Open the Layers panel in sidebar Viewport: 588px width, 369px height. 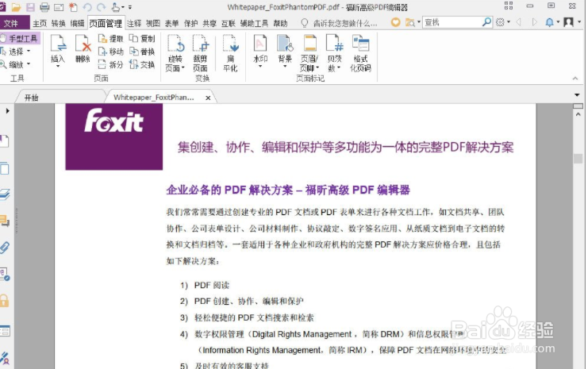pos(5,194)
